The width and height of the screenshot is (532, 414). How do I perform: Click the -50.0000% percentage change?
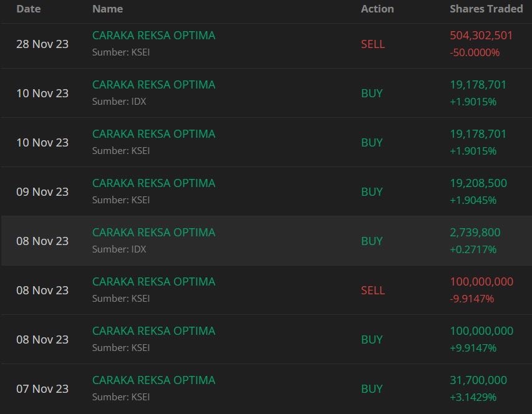(x=474, y=53)
